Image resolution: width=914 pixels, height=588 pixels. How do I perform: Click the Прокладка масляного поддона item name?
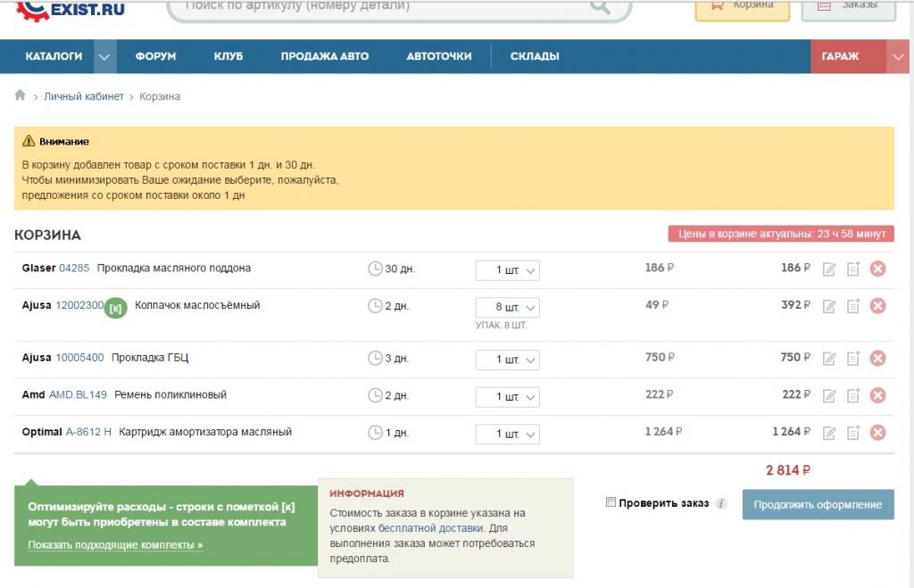[x=174, y=268]
